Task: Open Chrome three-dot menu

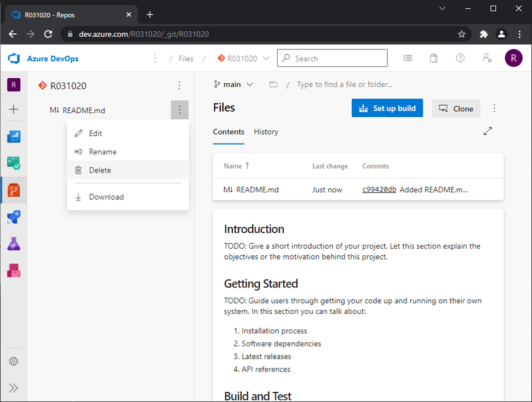Action: [519, 34]
